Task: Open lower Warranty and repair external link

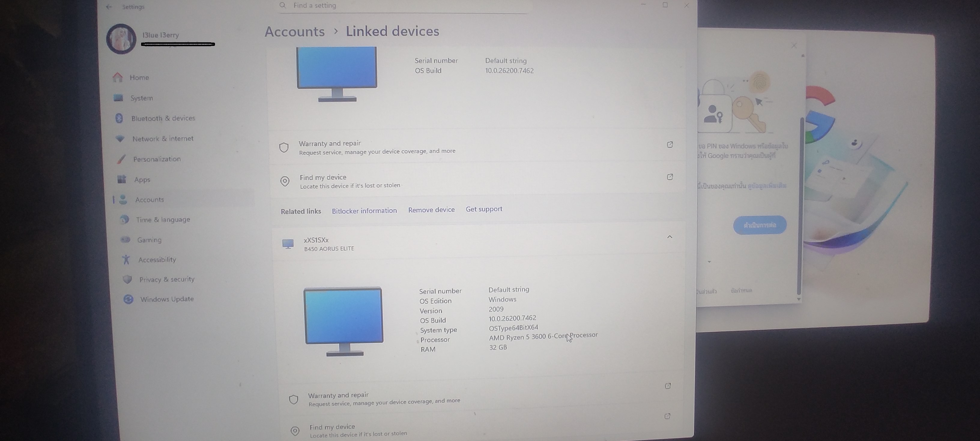Action: [668, 386]
